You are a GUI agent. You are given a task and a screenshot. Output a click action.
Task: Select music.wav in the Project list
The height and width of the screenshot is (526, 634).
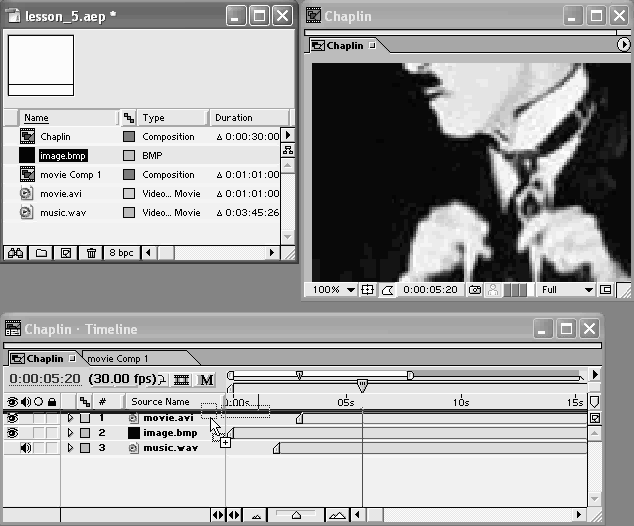(62, 212)
